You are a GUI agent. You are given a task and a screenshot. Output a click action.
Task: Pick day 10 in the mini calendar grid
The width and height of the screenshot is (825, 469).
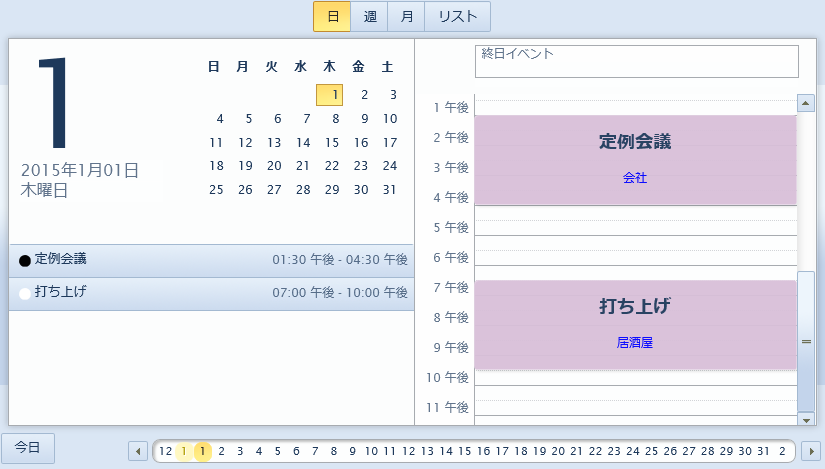(x=390, y=119)
